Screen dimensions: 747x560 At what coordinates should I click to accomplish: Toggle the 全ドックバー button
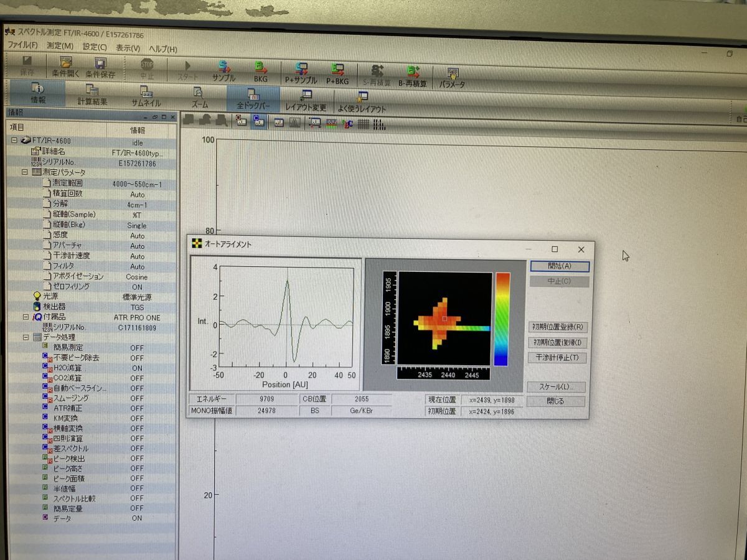pos(253,100)
